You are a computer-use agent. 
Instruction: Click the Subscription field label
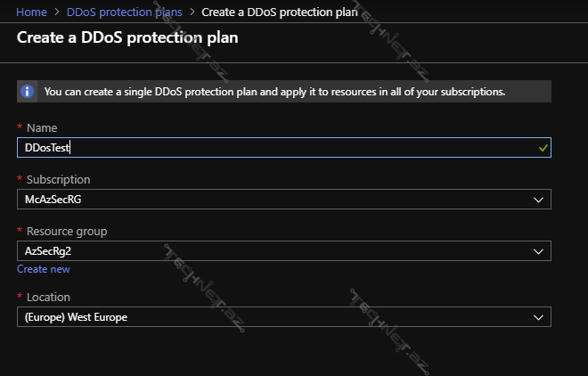tap(58, 180)
